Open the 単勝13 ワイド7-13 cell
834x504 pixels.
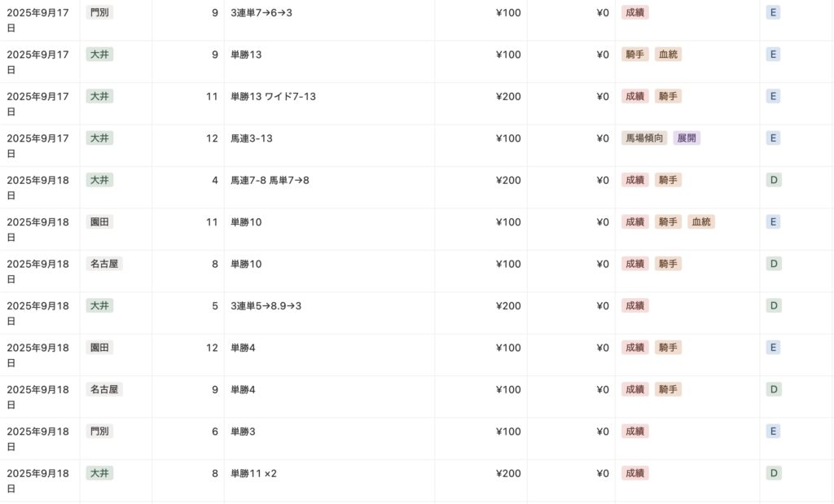coord(273,96)
